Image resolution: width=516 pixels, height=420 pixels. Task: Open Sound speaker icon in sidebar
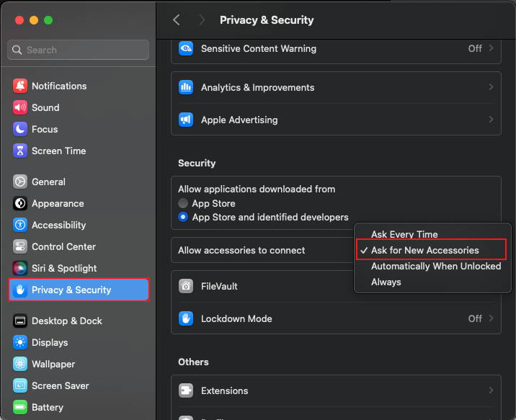[20, 107]
